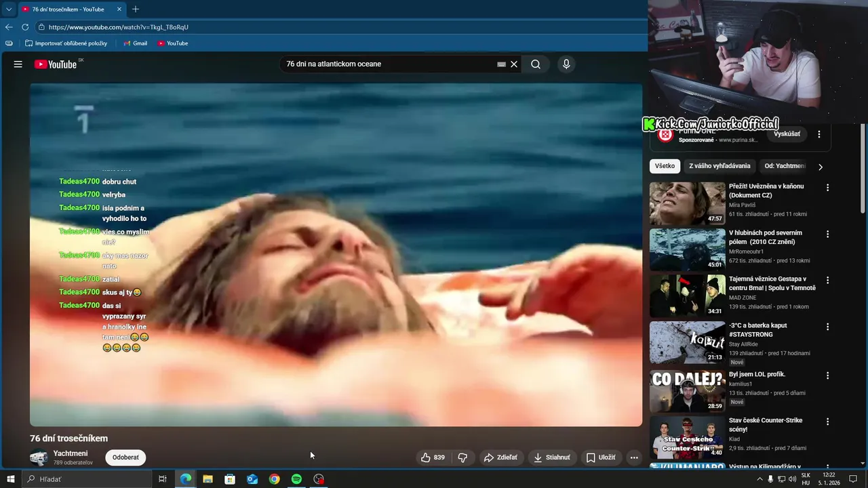Open the Yachtmeni channel avatar
Image resolution: width=868 pixels, height=488 pixels.
click(39, 457)
